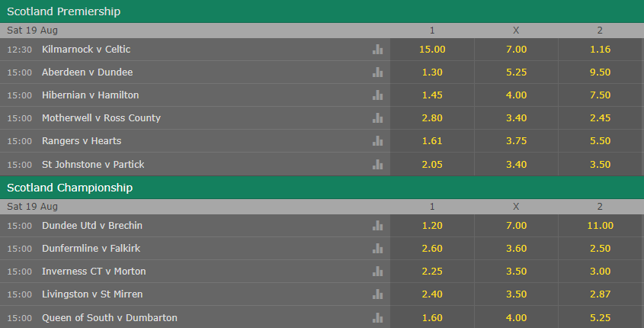View stats icon for Rangers v Hearts
644x328 pixels.
377,141
